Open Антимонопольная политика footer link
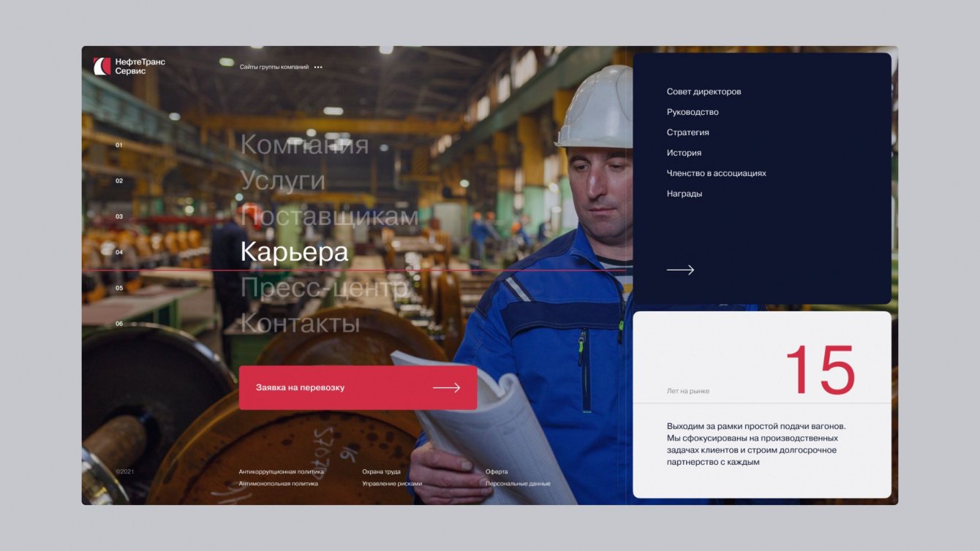This screenshot has width=980, height=551. [x=278, y=484]
